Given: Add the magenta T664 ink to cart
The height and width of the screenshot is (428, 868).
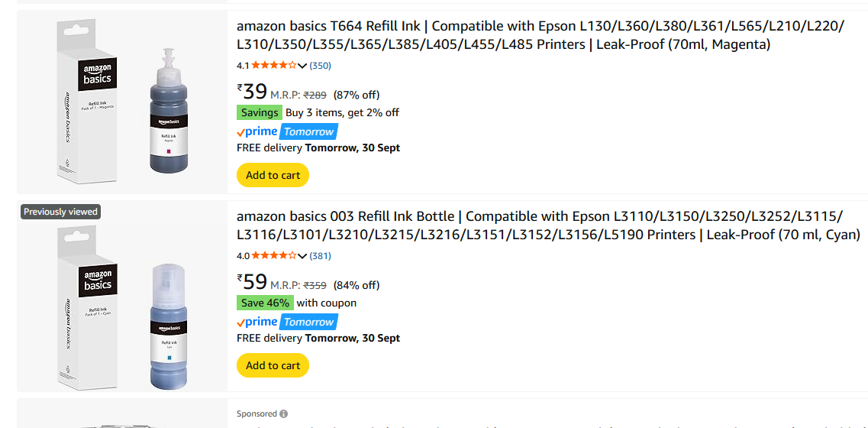Looking at the screenshot, I should pyautogui.click(x=273, y=175).
